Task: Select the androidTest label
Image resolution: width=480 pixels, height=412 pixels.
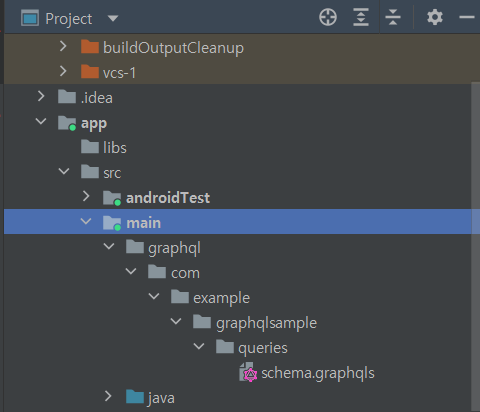Action: [x=168, y=198]
